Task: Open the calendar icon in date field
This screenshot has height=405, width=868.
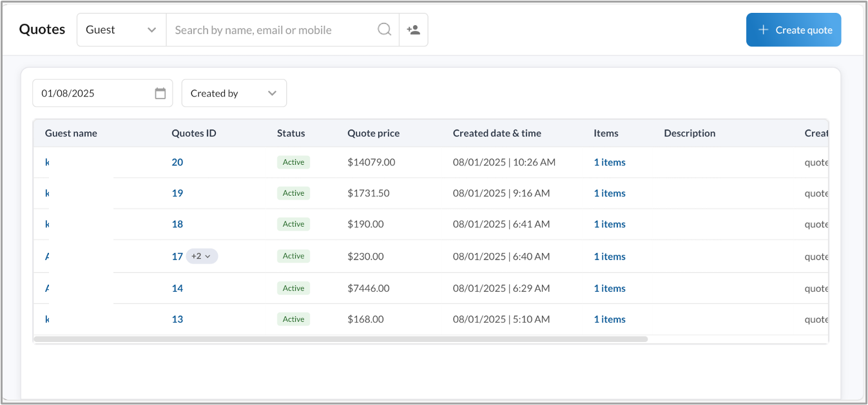Action: tap(160, 93)
